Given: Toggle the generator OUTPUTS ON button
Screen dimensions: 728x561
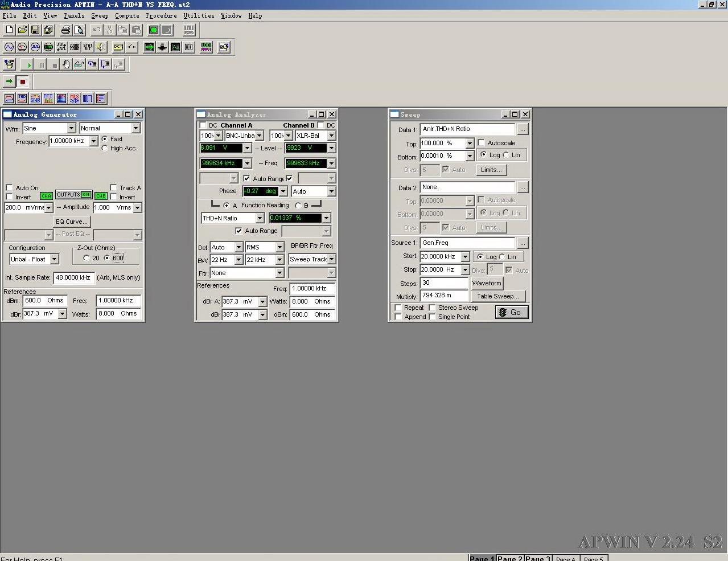Looking at the screenshot, I should [73, 195].
